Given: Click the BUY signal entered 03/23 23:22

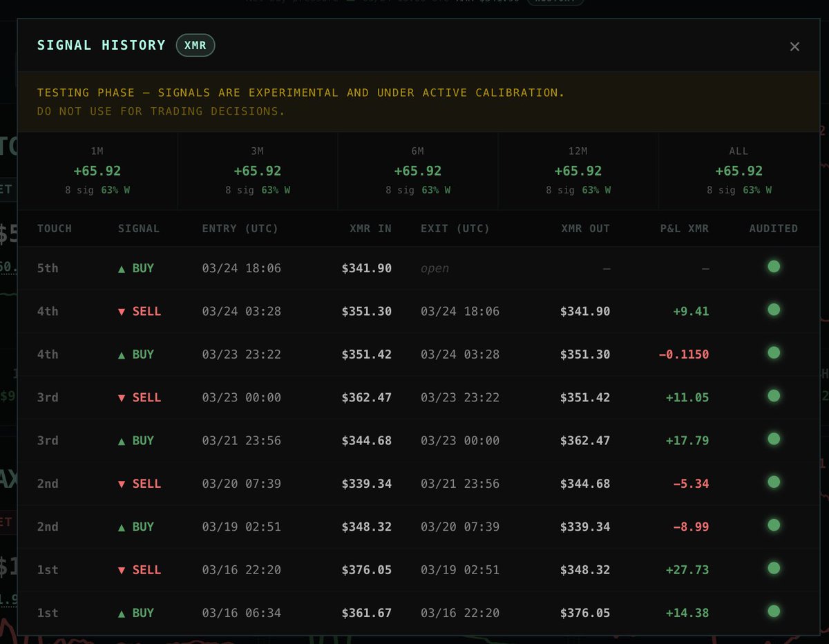Looking at the screenshot, I should 136,354.
